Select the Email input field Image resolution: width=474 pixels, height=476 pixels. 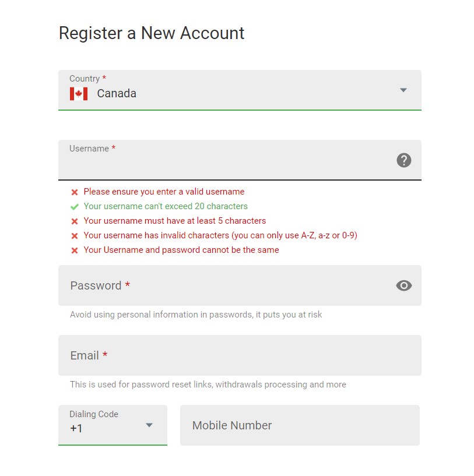pyautogui.click(x=239, y=355)
